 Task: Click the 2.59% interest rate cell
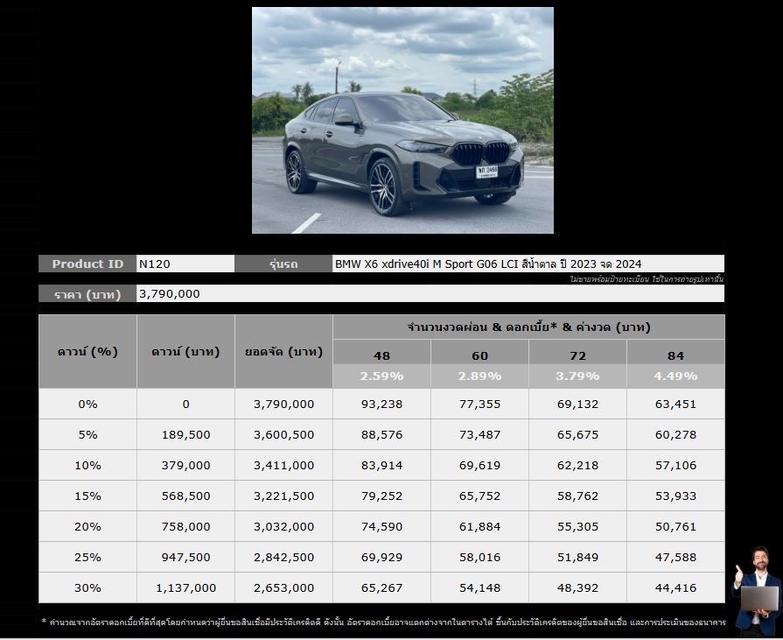pyautogui.click(x=382, y=376)
